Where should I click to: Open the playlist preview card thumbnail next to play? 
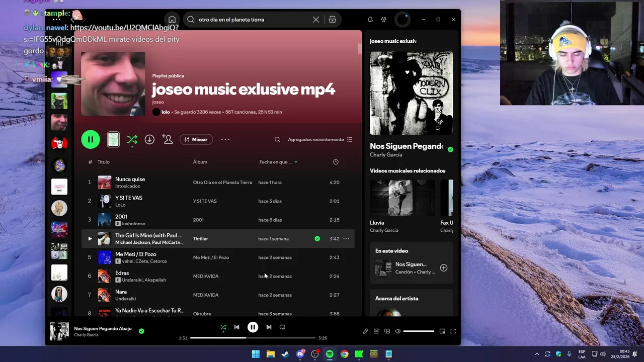coord(113,139)
